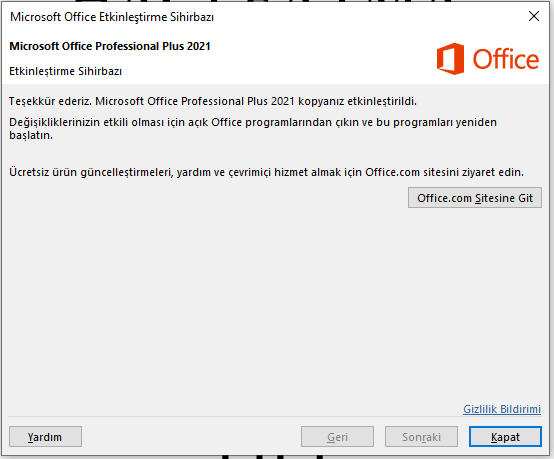Click the disabled Sonraki button

point(421,437)
